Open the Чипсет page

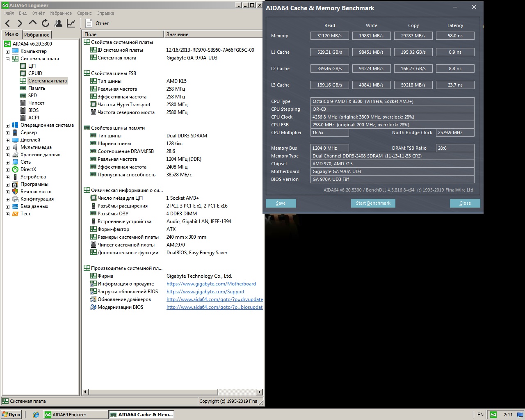[36, 103]
